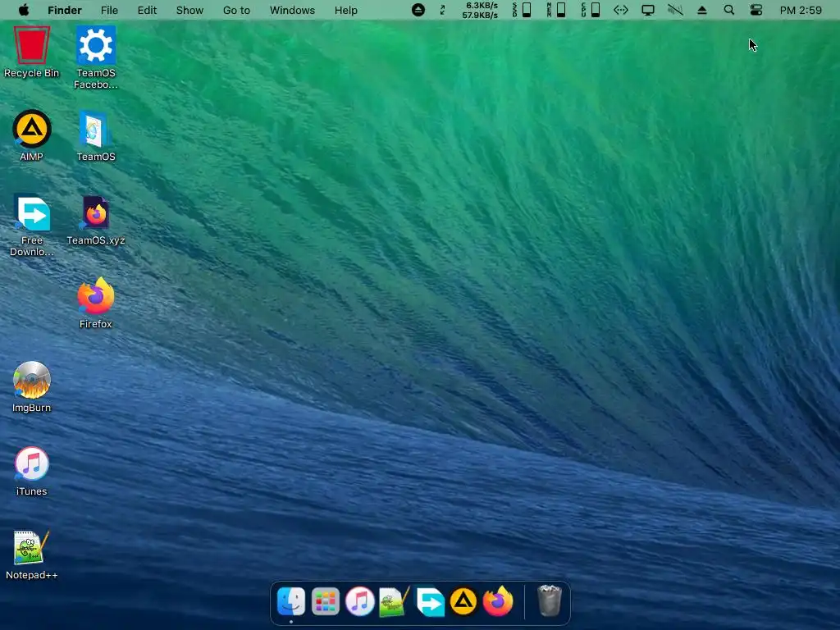This screenshot has width=840, height=630.
Task: Launch Notepad++ from the dock
Action: [x=395, y=601]
